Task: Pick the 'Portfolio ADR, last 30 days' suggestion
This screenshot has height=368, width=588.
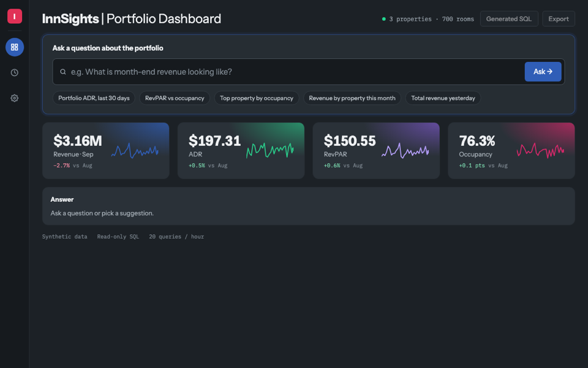Action: pos(94,98)
